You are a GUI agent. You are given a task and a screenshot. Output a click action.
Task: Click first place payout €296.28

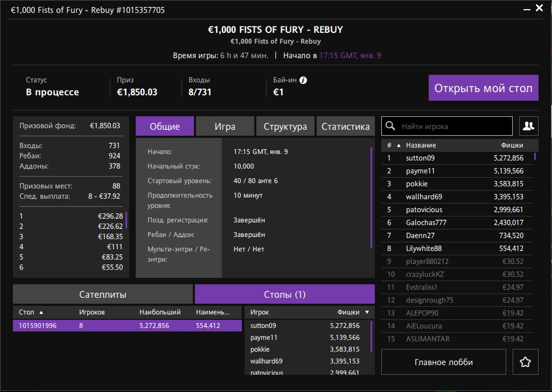(x=110, y=216)
